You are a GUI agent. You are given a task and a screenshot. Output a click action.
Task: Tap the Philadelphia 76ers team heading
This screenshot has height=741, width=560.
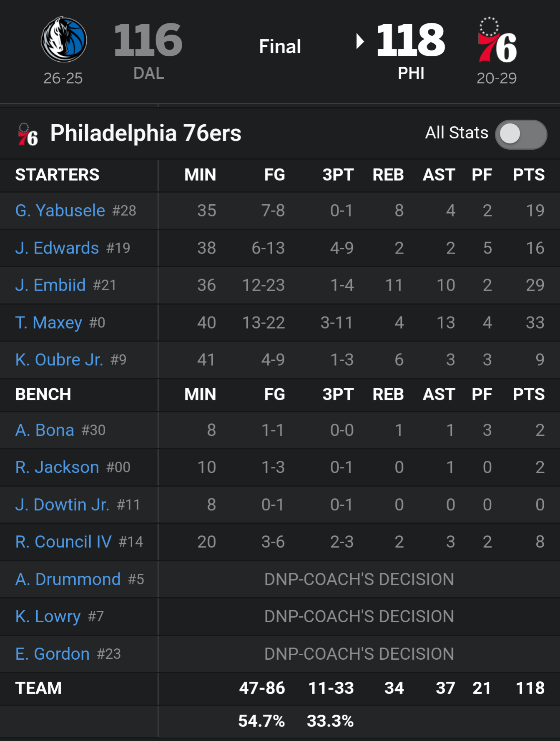[x=146, y=133]
